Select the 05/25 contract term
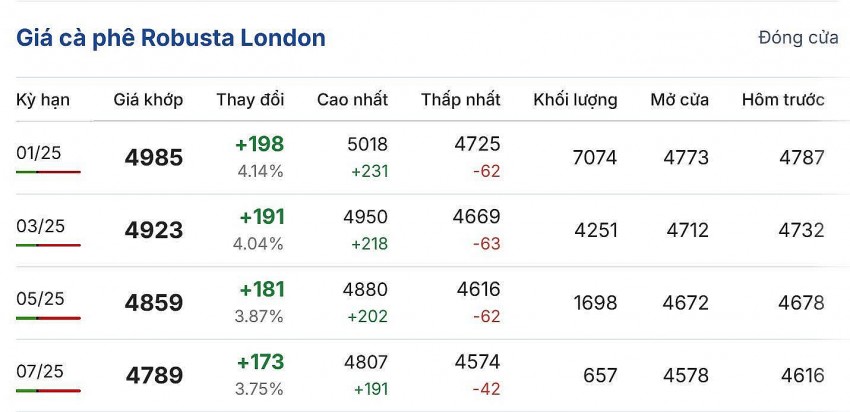This screenshot has width=850, height=412. [x=40, y=298]
